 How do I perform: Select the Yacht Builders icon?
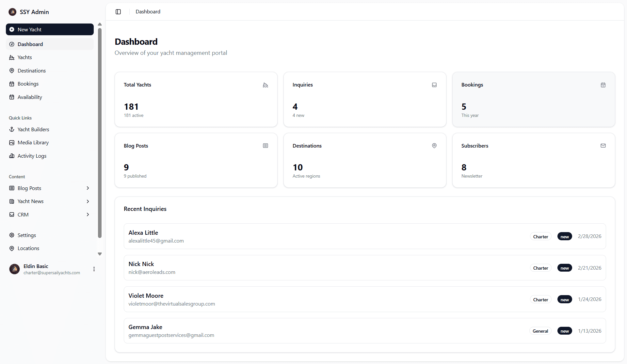click(12, 129)
